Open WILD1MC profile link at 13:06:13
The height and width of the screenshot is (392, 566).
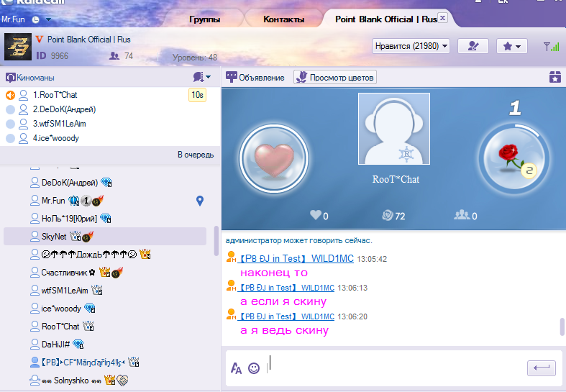[286, 288]
